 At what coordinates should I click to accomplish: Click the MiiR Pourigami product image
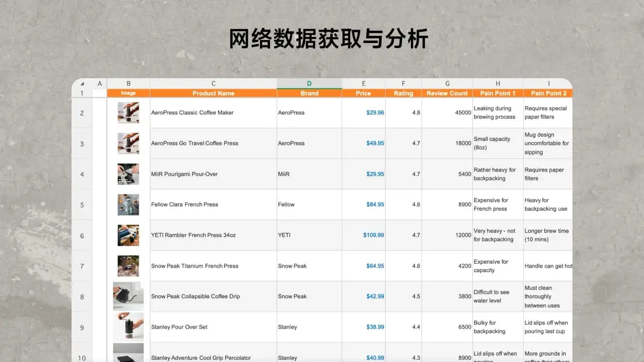pyautogui.click(x=128, y=174)
